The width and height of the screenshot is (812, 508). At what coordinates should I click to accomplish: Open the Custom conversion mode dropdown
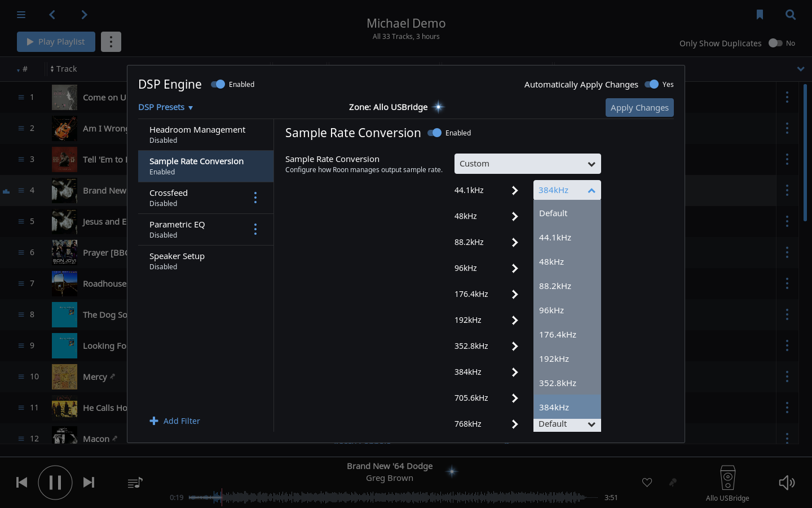(527, 164)
